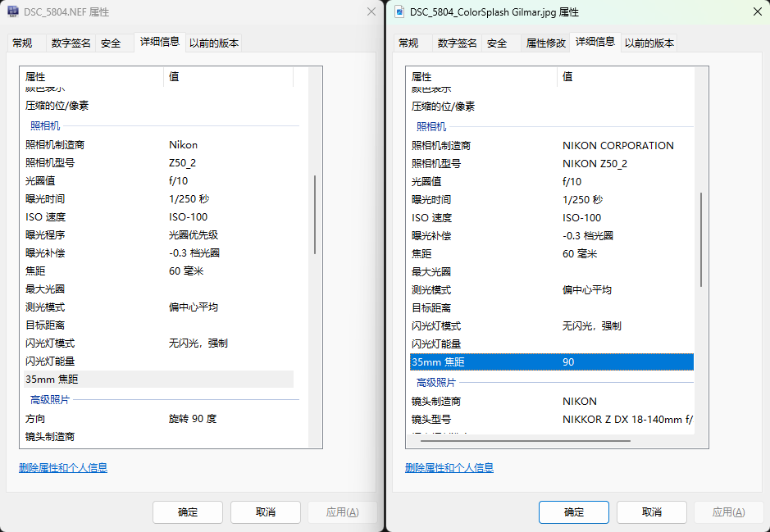
Task: Select 闪光灯能量 row in JPG window
Action: coord(552,344)
